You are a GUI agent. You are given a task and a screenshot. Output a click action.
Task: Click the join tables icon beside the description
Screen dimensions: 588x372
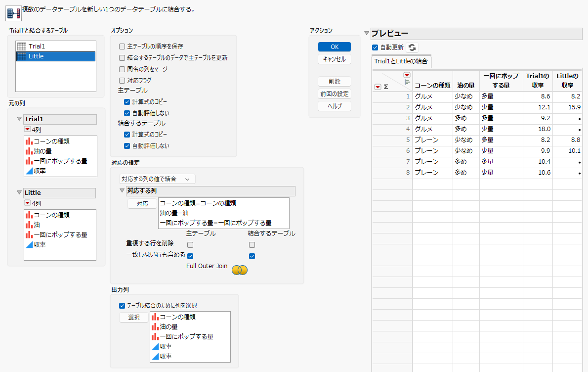(13, 13)
